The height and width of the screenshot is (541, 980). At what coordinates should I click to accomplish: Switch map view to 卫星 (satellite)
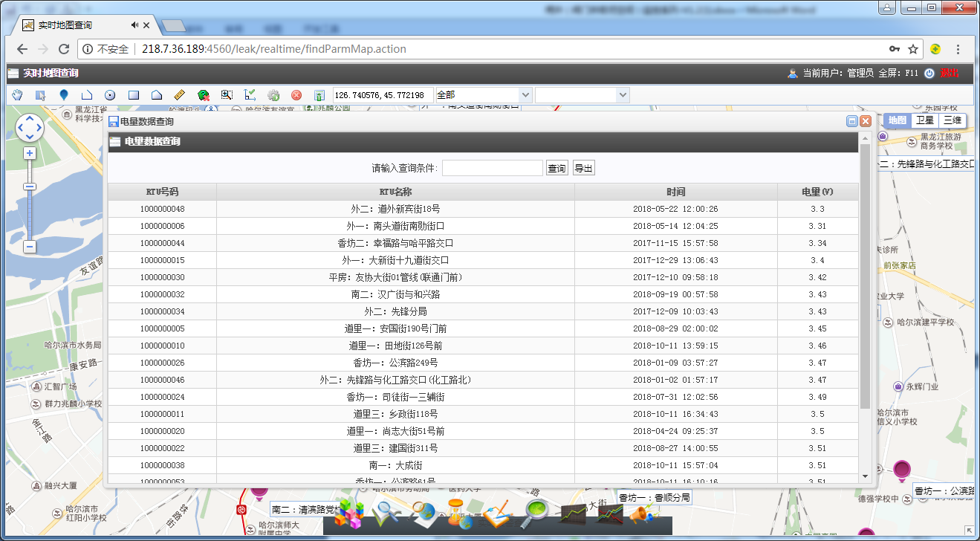coord(924,120)
